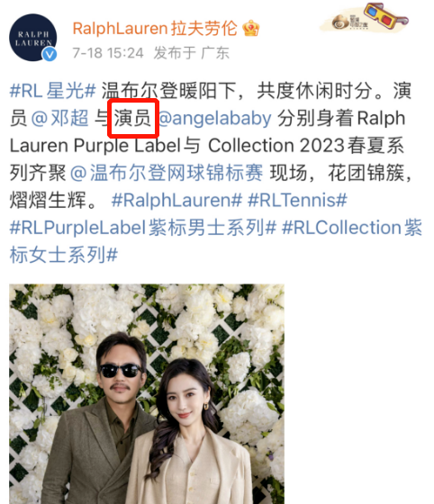Click the 3D glasses badge decoration
The image size is (434, 504).
[385, 16]
